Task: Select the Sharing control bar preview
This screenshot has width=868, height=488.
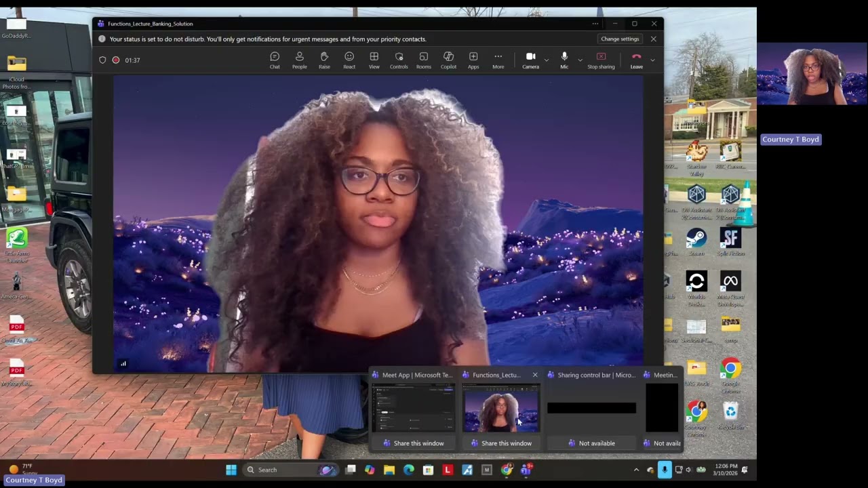Action: point(591,408)
